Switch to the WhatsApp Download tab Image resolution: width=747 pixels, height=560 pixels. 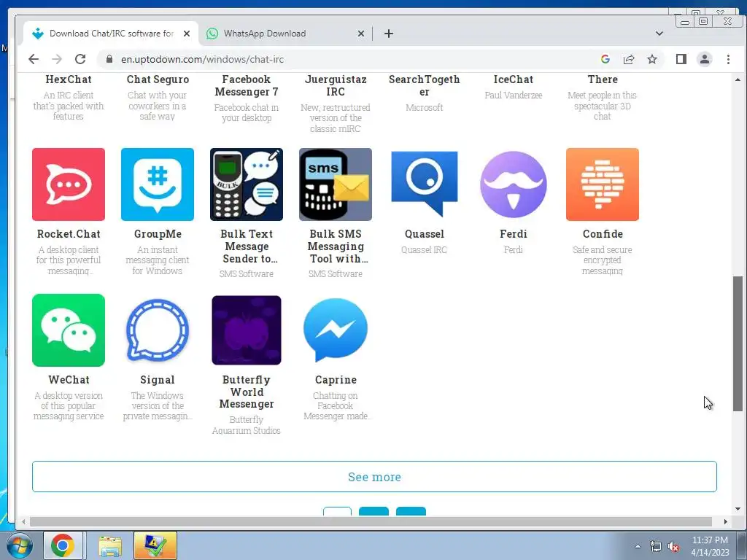(x=284, y=34)
